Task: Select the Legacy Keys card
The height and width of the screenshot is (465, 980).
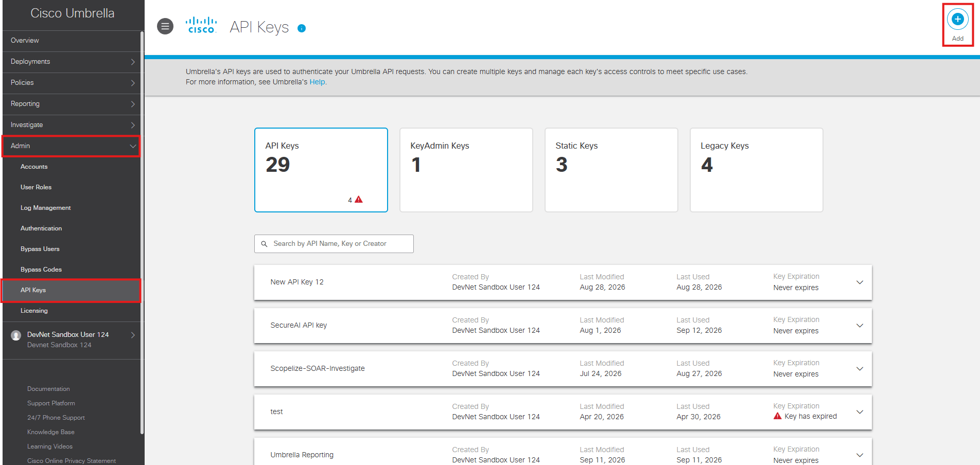Action: pyautogui.click(x=757, y=170)
